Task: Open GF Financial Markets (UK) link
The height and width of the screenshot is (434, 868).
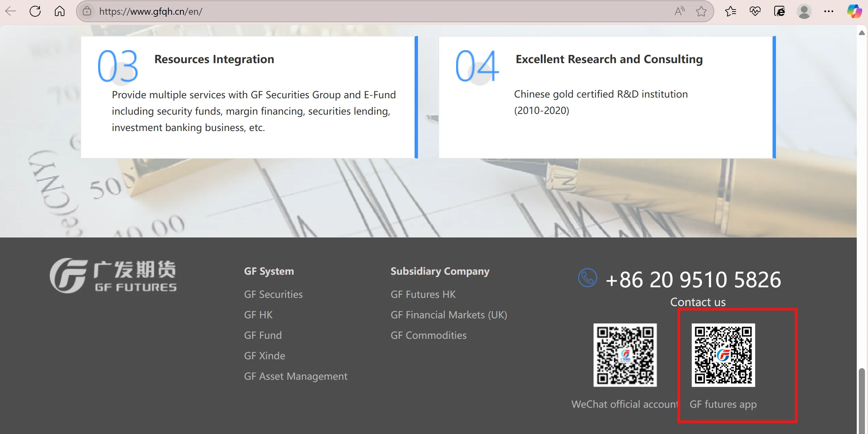Action: 449,315
